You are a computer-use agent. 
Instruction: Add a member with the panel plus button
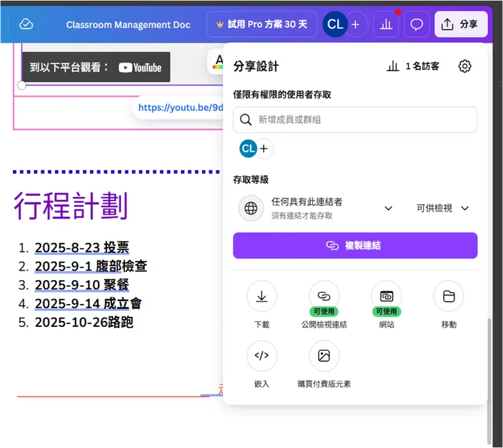pyautogui.click(x=264, y=149)
